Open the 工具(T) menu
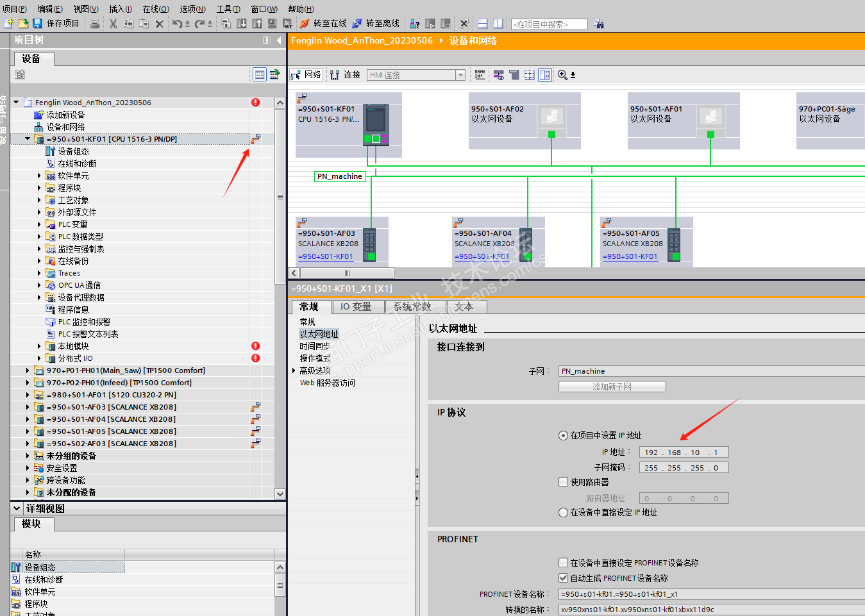 tap(228, 9)
